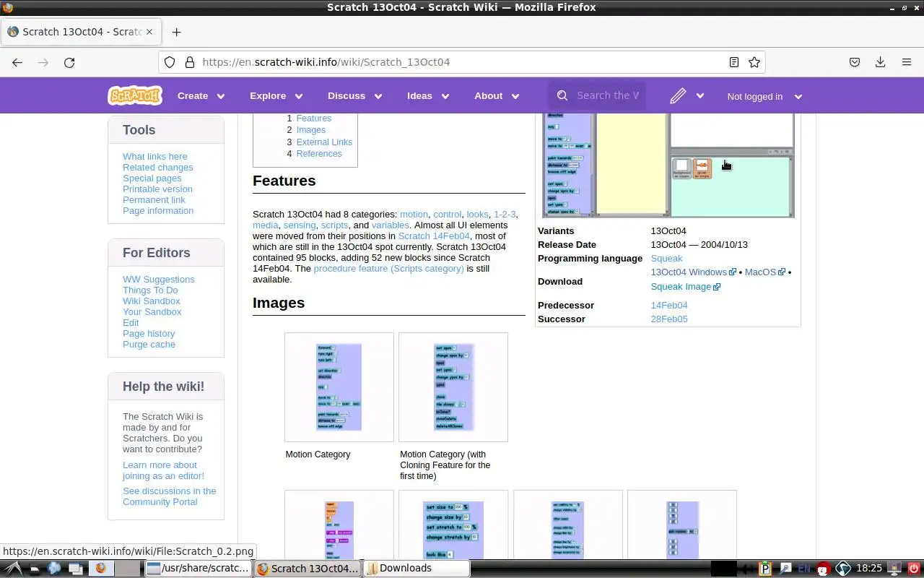Click the clock showing 18:25

pyautogui.click(x=869, y=569)
